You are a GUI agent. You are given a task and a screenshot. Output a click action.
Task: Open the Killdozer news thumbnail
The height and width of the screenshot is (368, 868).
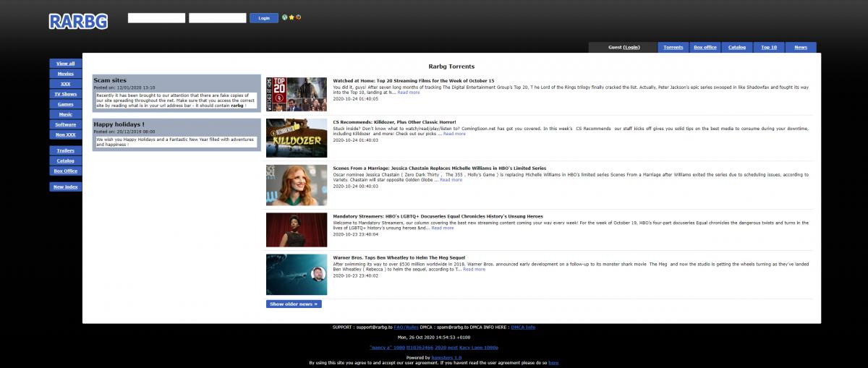pos(297,138)
